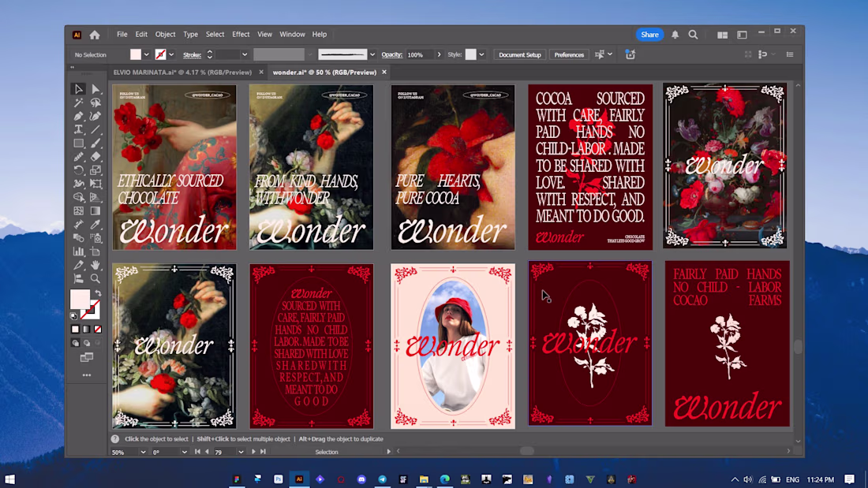This screenshot has width=868, height=488.
Task: Activate the Zoom tool in toolbar
Action: (x=95, y=278)
